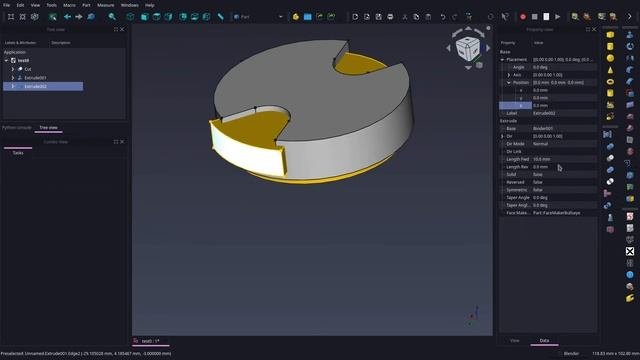Select the Extrude001 tree row

click(x=43, y=78)
